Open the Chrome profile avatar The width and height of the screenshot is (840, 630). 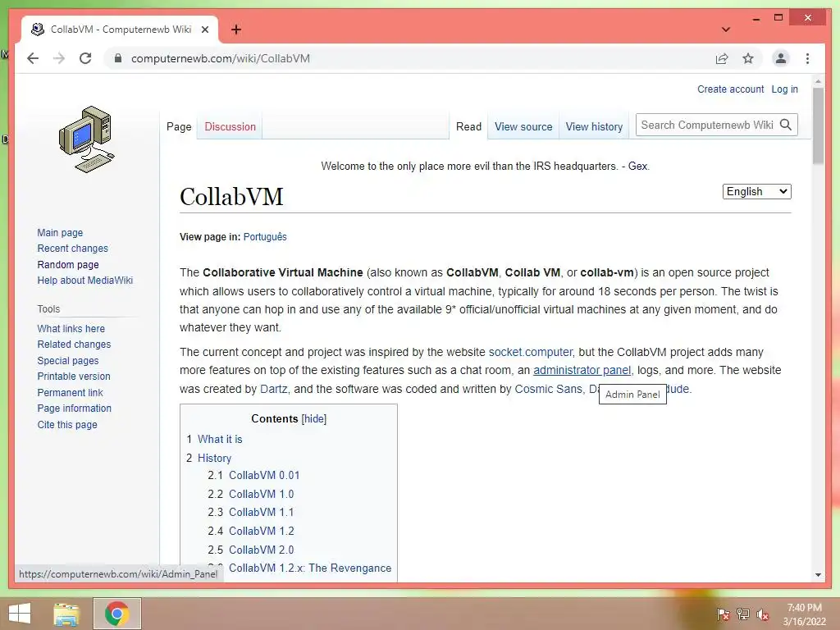(781, 58)
